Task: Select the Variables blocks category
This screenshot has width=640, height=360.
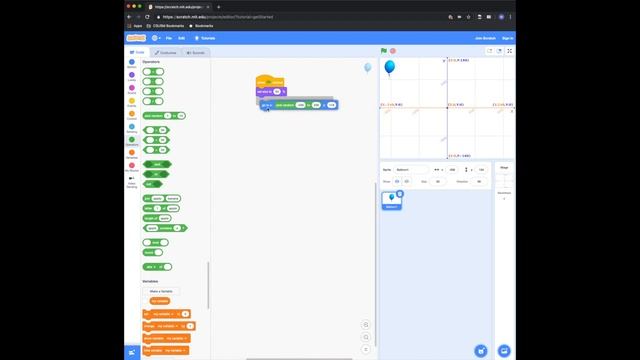Action: pos(132,154)
